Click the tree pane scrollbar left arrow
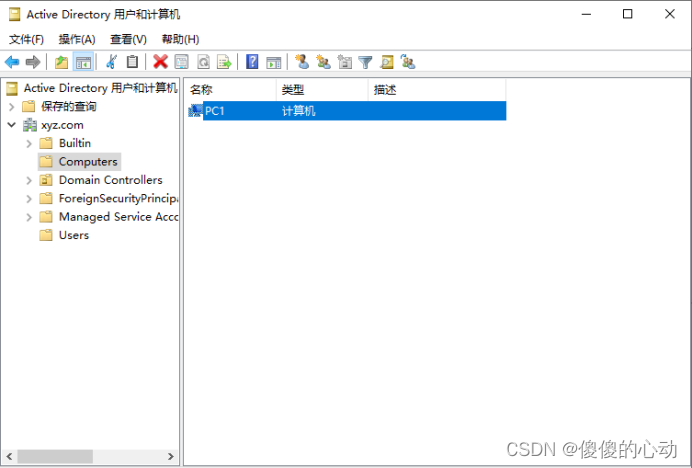 (10, 457)
